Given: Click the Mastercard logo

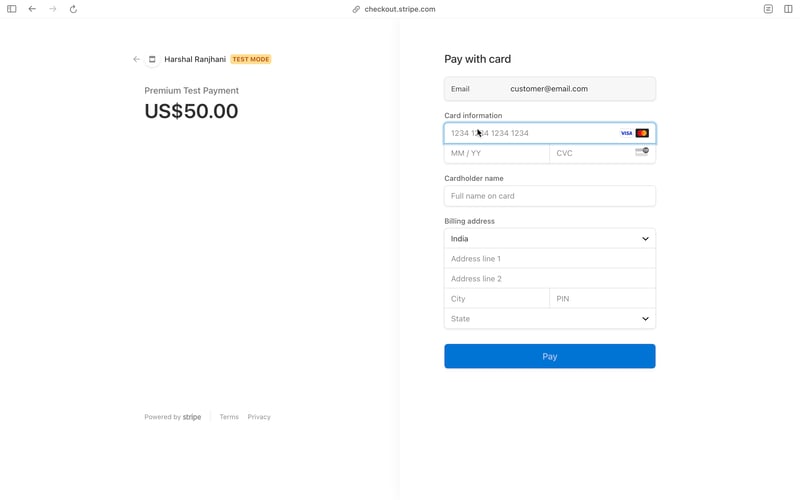Looking at the screenshot, I should coord(642,133).
